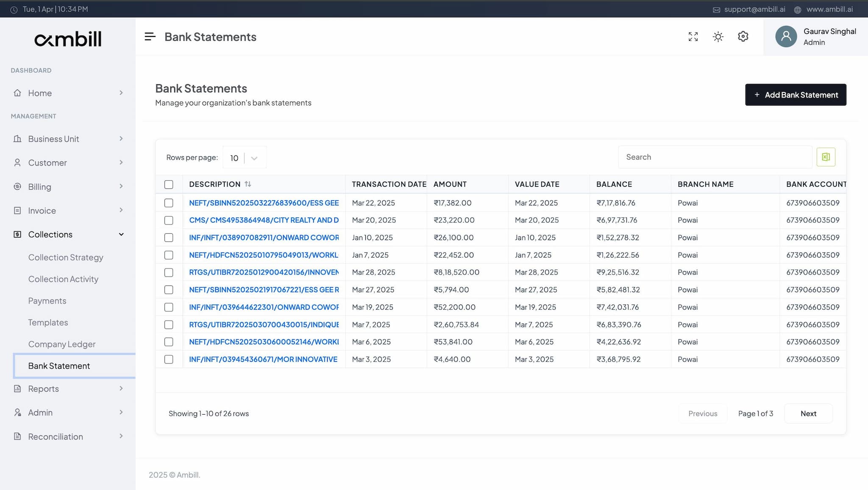The image size is (868, 490).
Task: Open Rows per page dropdown
Action: pyautogui.click(x=245, y=158)
